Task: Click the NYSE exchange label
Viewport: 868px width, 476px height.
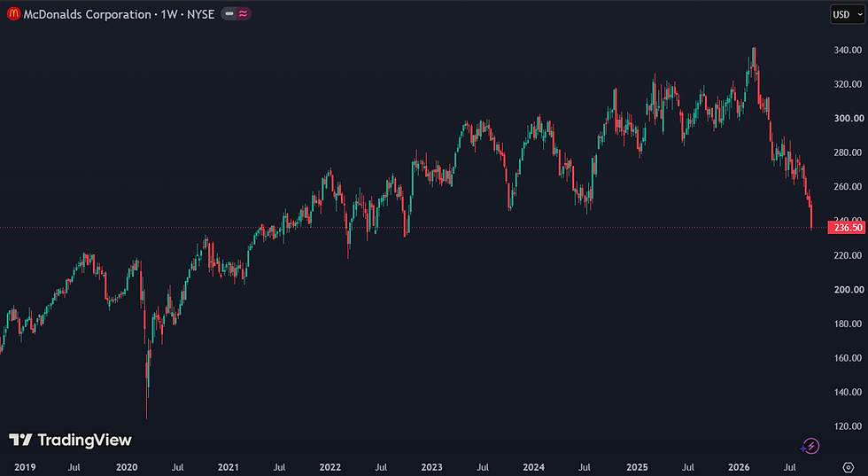Action: (x=201, y=14)
